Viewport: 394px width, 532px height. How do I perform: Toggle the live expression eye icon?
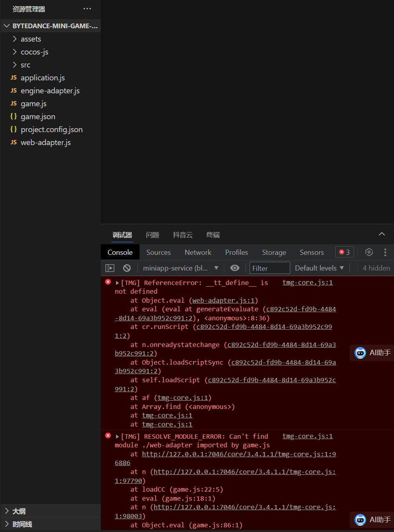pos(235,268)
